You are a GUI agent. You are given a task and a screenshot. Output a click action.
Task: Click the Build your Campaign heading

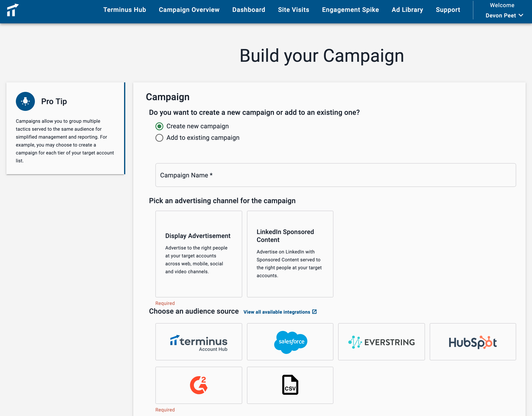pyautogui.click(x=322, y=56)
